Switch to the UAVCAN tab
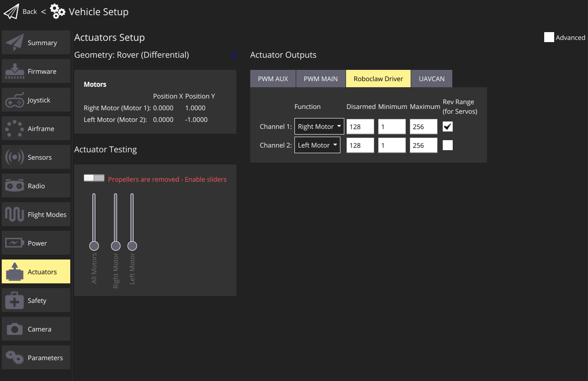The image size is (588, 381). [x=431, y=79]
